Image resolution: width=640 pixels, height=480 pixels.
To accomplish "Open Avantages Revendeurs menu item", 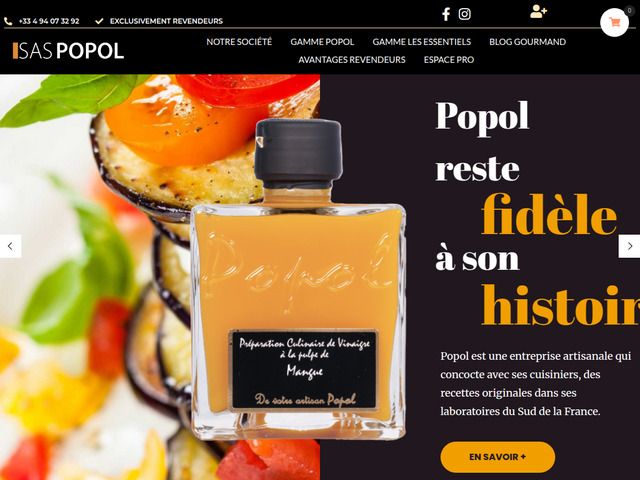I will [x=352, y=60].
